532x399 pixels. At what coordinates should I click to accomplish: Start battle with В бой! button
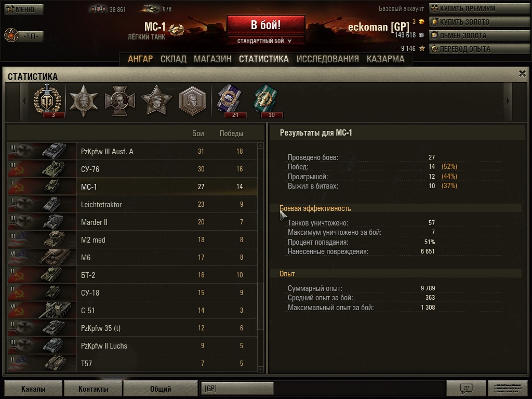[265, 25]
